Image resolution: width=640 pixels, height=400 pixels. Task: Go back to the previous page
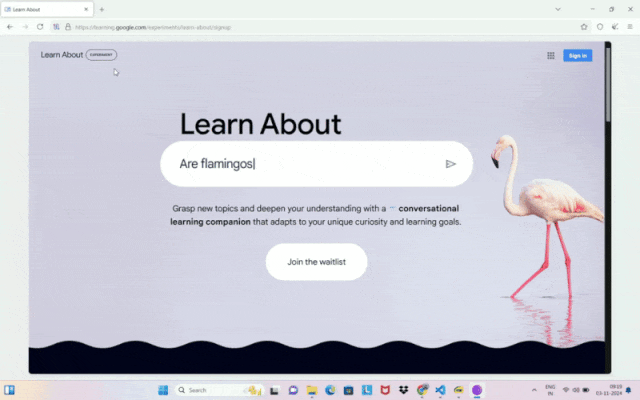[10, 27]
